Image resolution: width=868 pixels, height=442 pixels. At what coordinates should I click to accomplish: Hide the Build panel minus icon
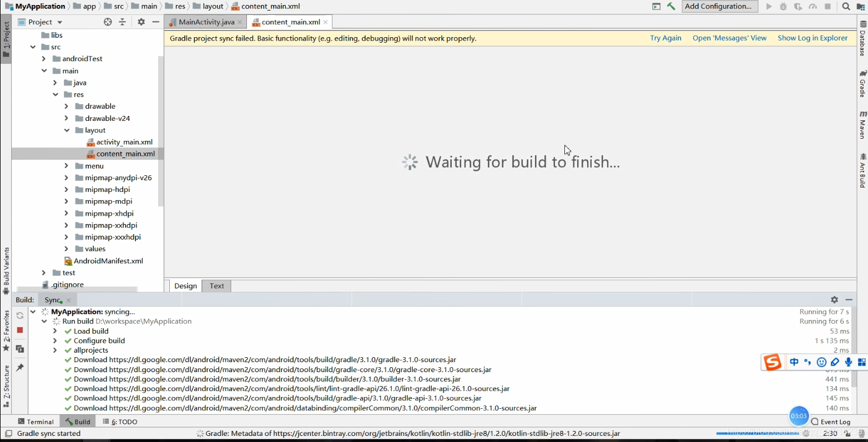(x=849, y=299)
